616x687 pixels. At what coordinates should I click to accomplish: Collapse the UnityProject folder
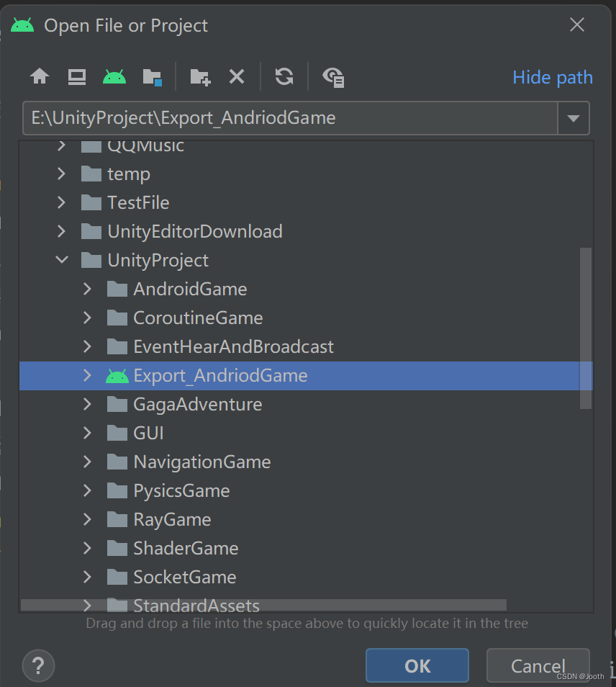[62, 260]
